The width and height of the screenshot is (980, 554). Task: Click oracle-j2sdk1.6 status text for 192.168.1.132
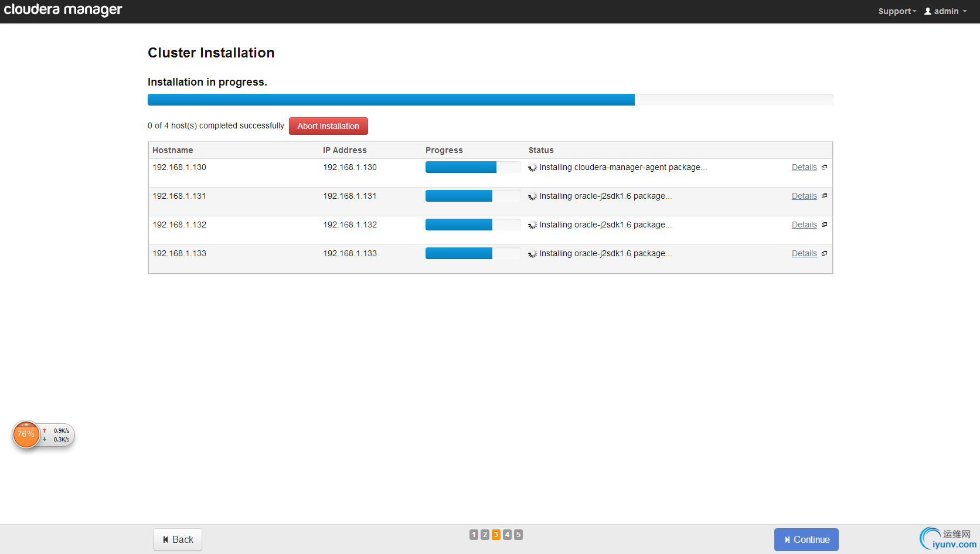pos(605,225)
